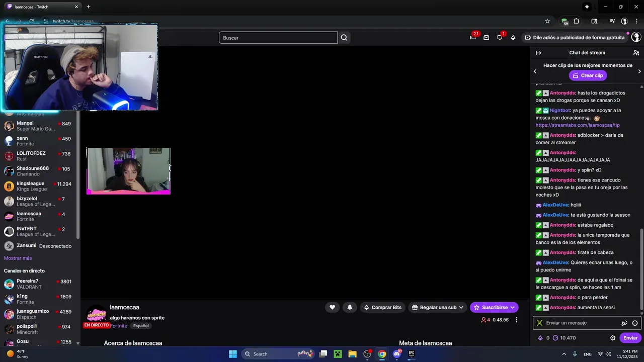Click Comprar Bits button
644x362 pixels.
(382, 307)
